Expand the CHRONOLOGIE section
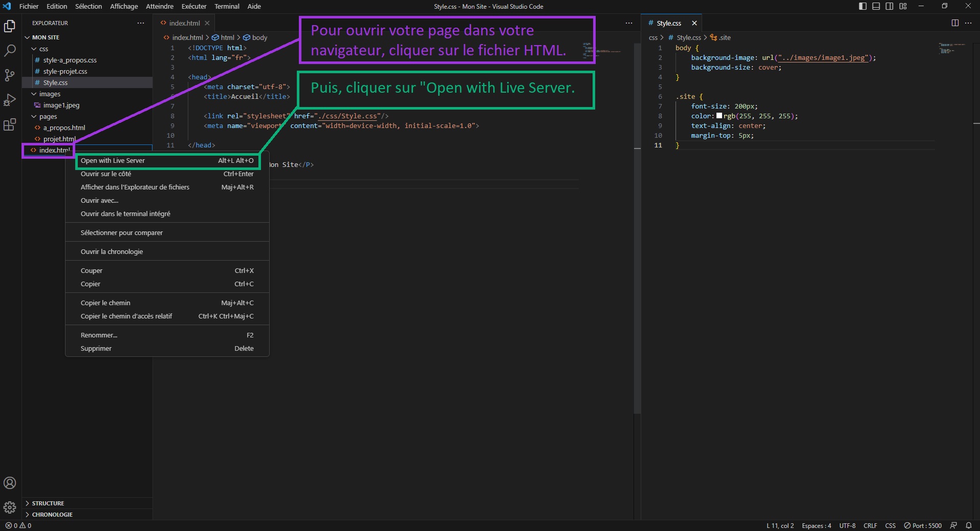Screen dimensions: 980x531 52,515
